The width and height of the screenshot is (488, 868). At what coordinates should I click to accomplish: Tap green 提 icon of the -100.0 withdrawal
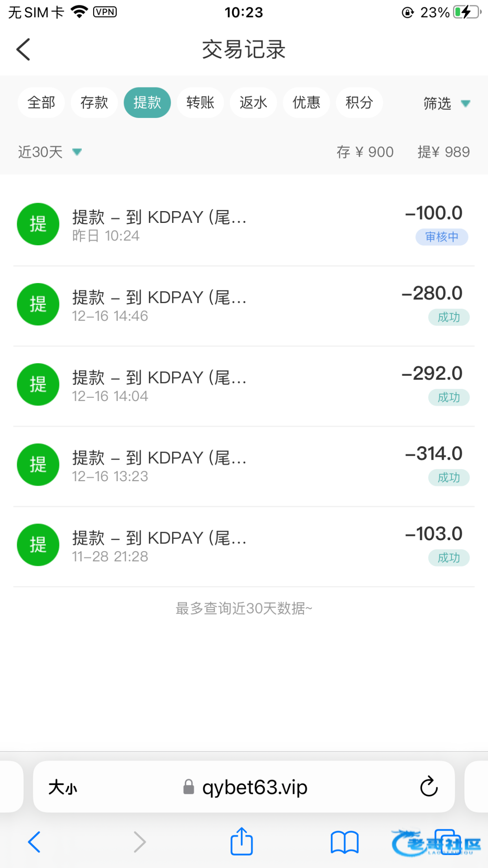[38, 224]
